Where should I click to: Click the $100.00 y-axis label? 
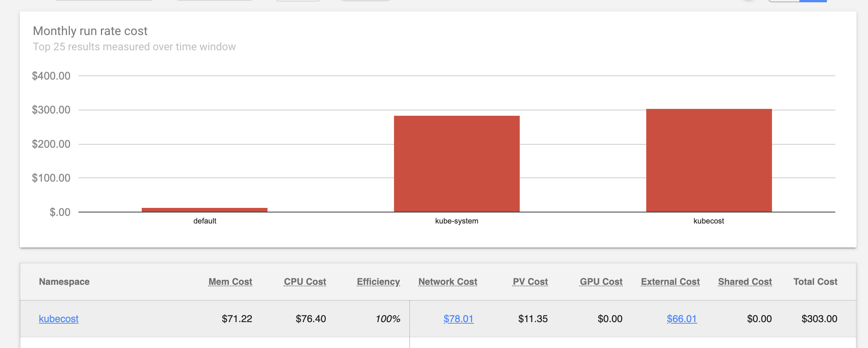pos(51,178)
